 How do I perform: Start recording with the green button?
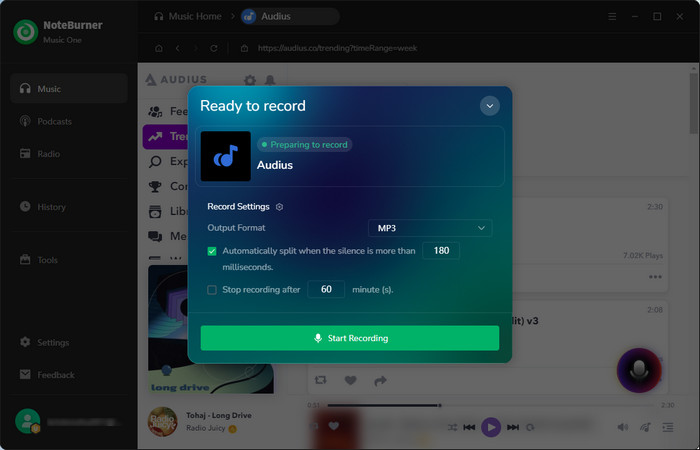coord(350,338)
